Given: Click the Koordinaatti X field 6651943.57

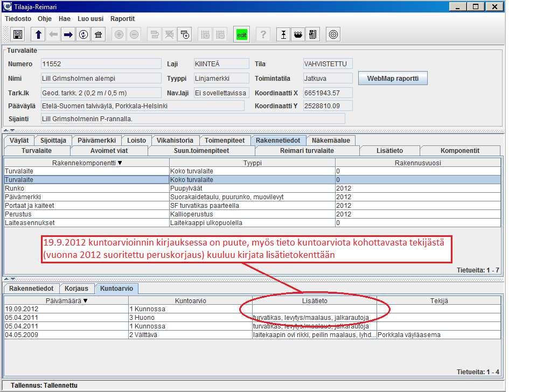Looking at the screenshot, I should (328, 93).
